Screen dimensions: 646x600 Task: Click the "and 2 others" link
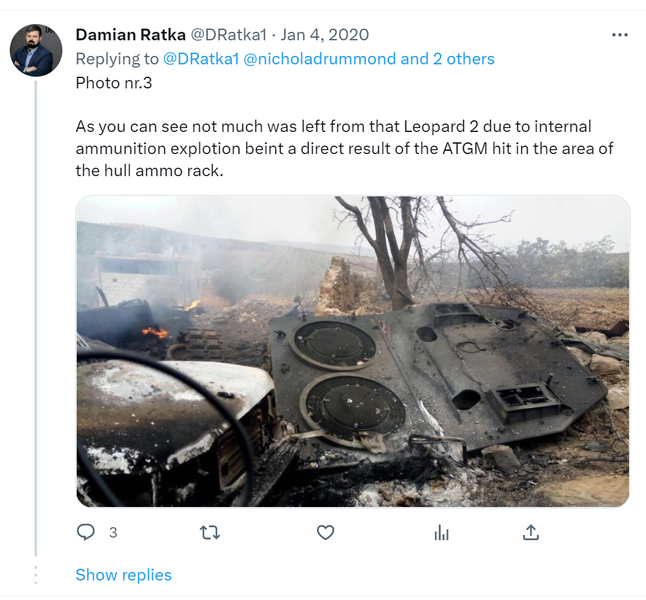point(448,59)
